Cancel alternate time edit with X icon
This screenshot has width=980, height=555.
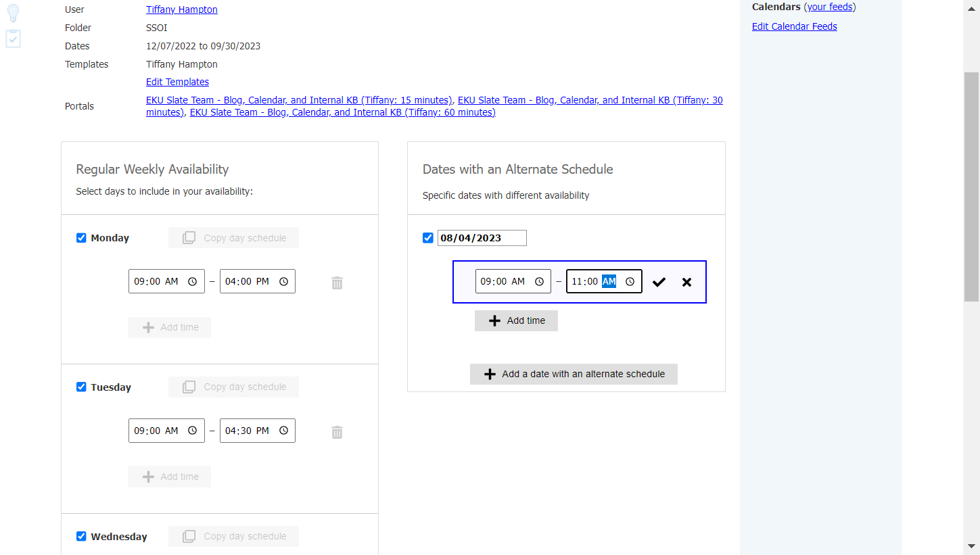(x=686, y=282)
